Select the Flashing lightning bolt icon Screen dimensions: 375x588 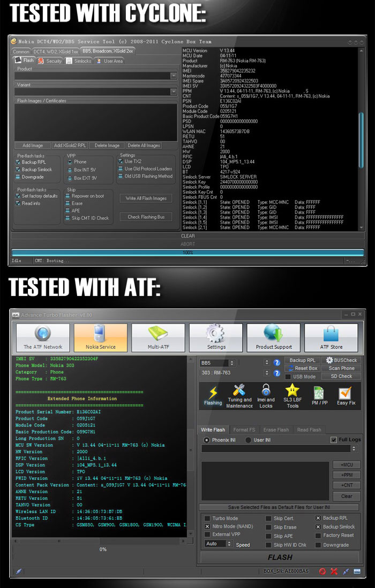coord(213,393)
